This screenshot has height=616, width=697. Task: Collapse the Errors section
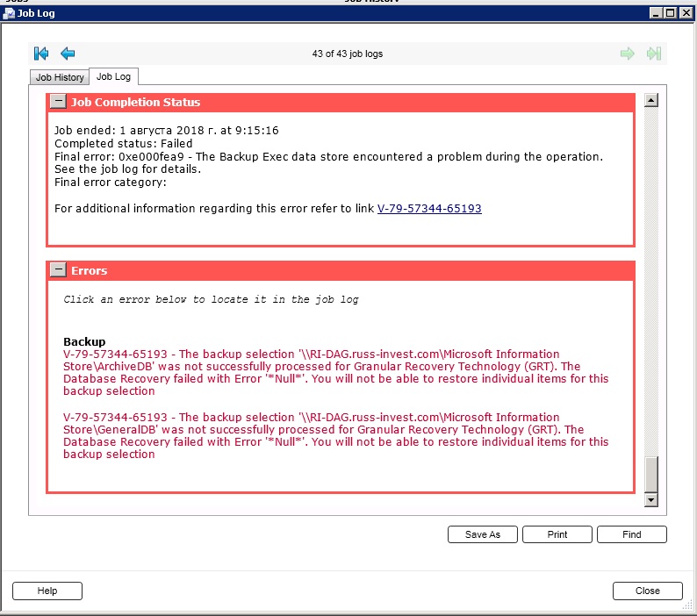point(58,269)
